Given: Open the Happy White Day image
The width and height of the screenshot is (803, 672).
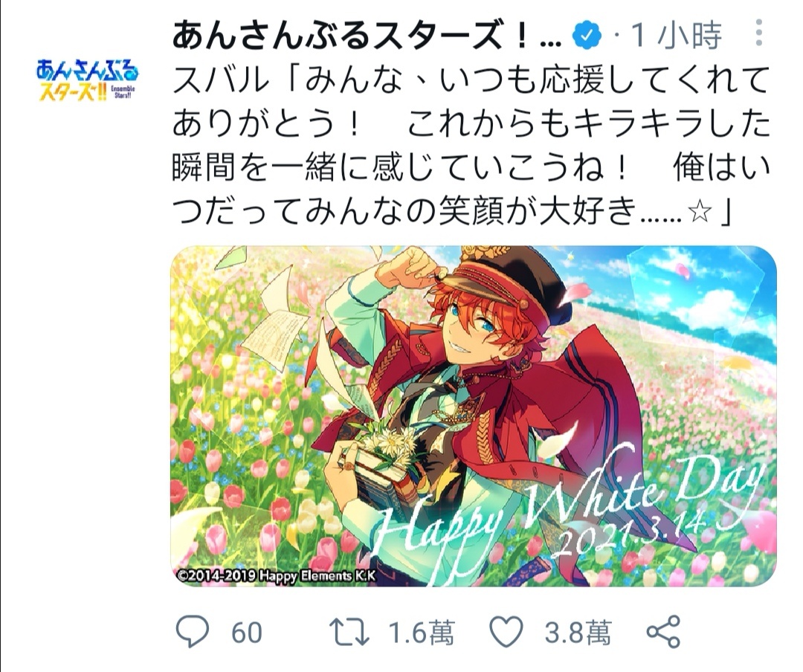Looking at the screenshot, I should tap(473, 416).
